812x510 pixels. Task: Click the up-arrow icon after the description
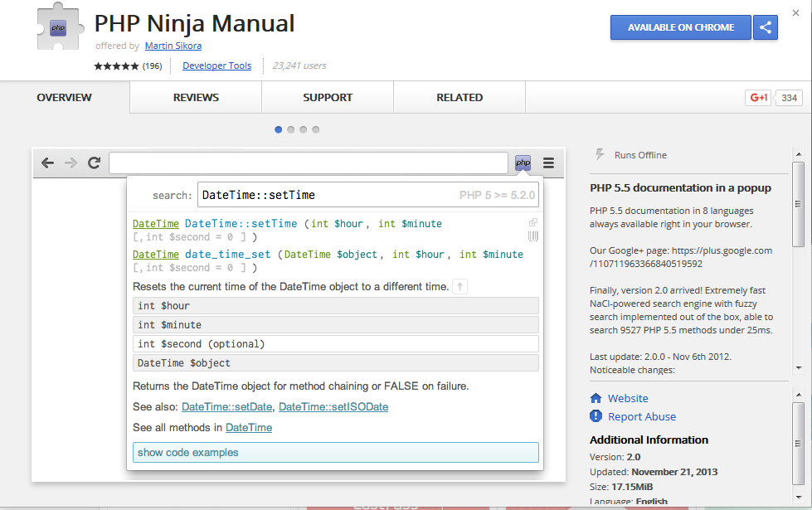click(459, 286)
